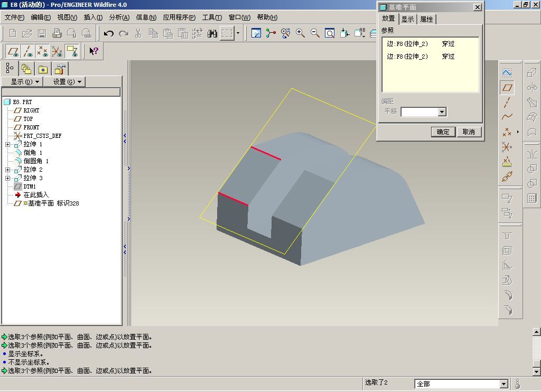Toggle coordinate systems display
The height and width of the screenshot is (392, 541).
click(x=57, y=51)
